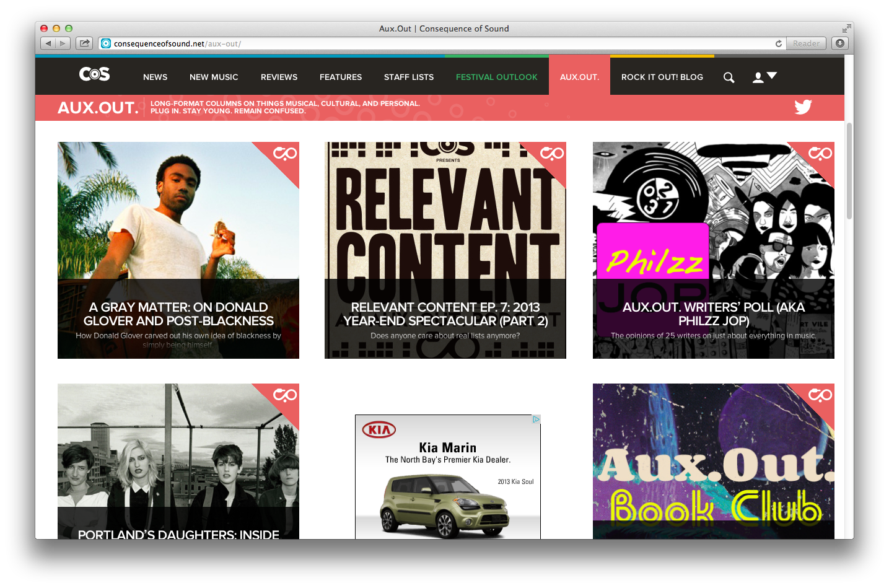Click 'The North Bay's Premier Kia Dealer' text
This screenshot has width=889, height=588.
tap(448, 460)
